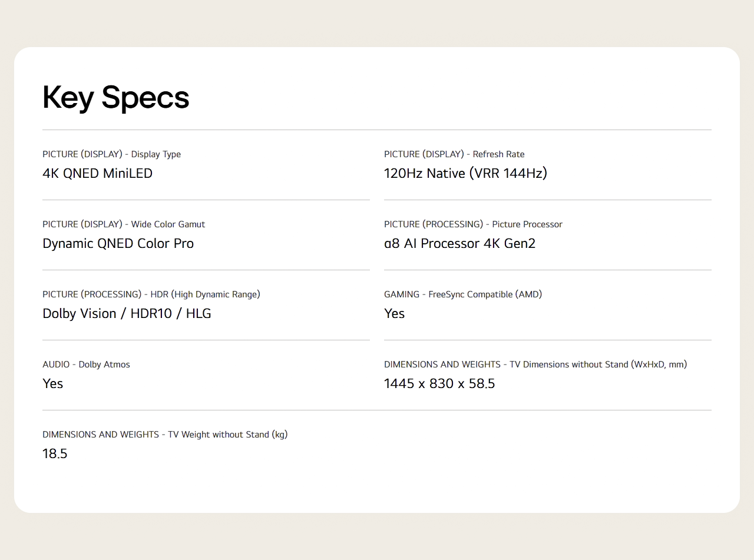Click the HLG text in HDR value
The image size is (754, 560).
(x=199, y=314)
